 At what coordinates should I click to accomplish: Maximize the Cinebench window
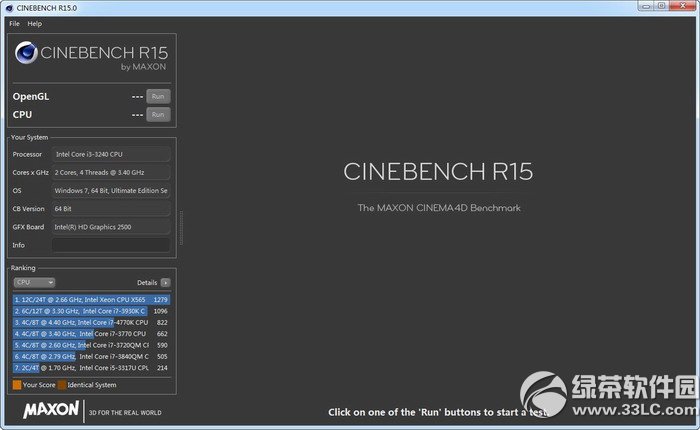point(662,6)
